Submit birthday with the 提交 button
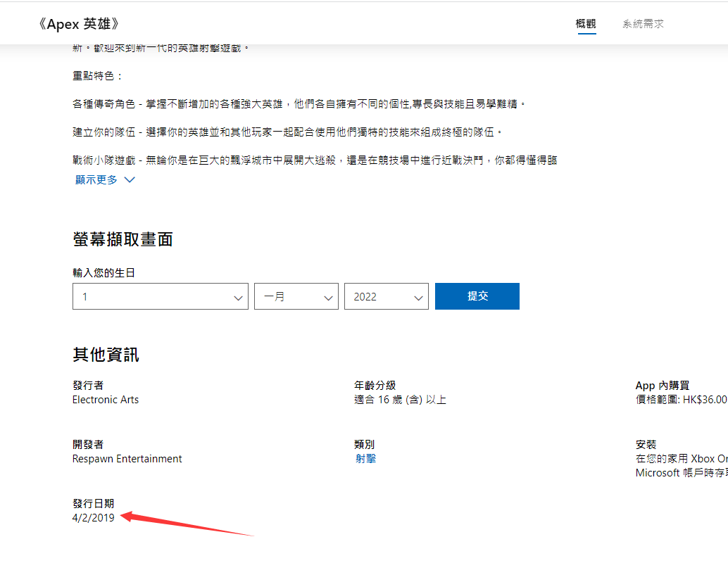This screenshot has height=563, width=728. [477, 296]
